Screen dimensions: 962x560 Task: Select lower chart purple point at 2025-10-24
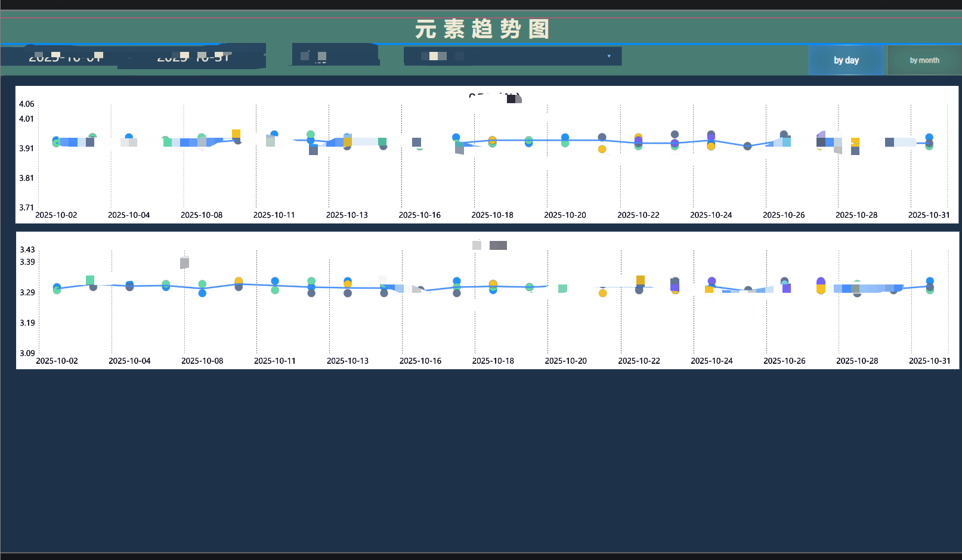pos(712,281)
